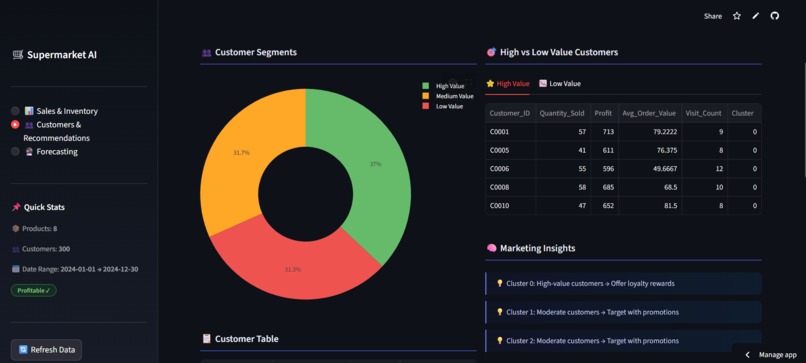Viewport: 806px width, 363px height.
Task: Click the Date Range calendar icon
Action: [x=15, y=269]
